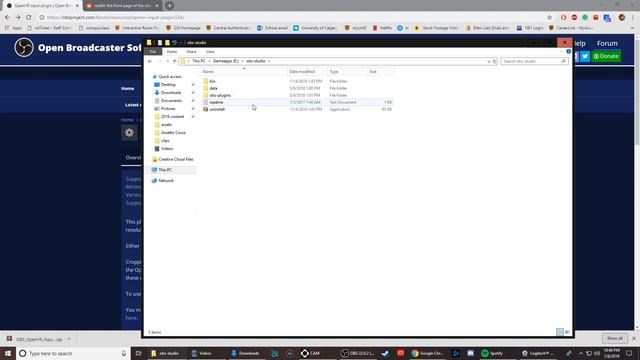Switch to OBS app on taskbar
640x360 pixels.
click(358, 353)
